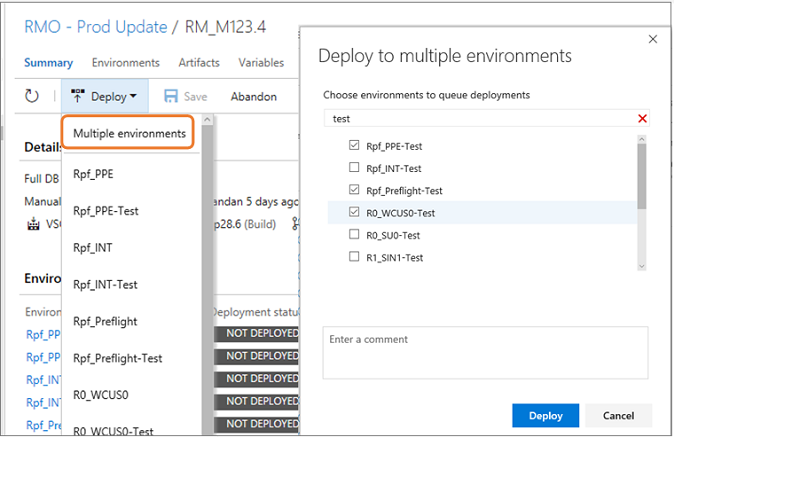Click the Save floppy disk icon
This screenshot has height=500, width=800.
pyautogui.click(x=171, y=96)
